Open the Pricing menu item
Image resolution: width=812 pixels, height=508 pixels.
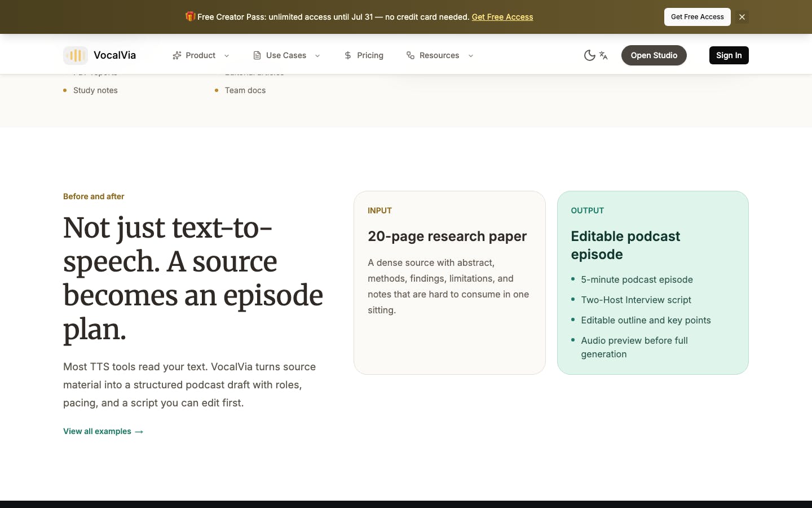(364, 55)
